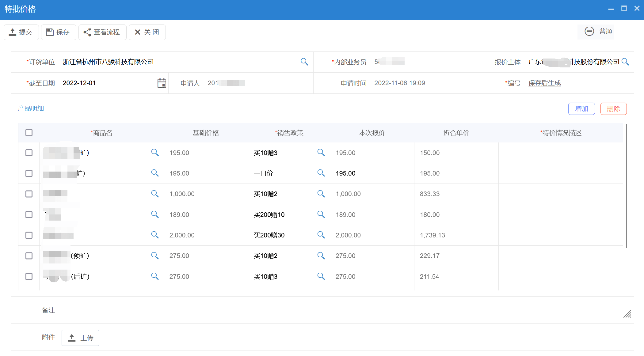Open 查看流程 via the share icon
The image size is (644, 356).
87,32
